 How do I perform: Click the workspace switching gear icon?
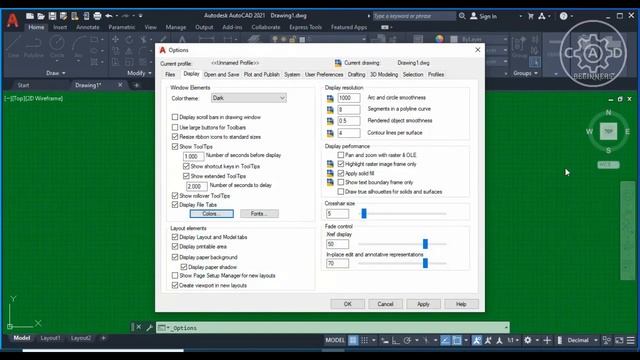[x=528, y=340]
